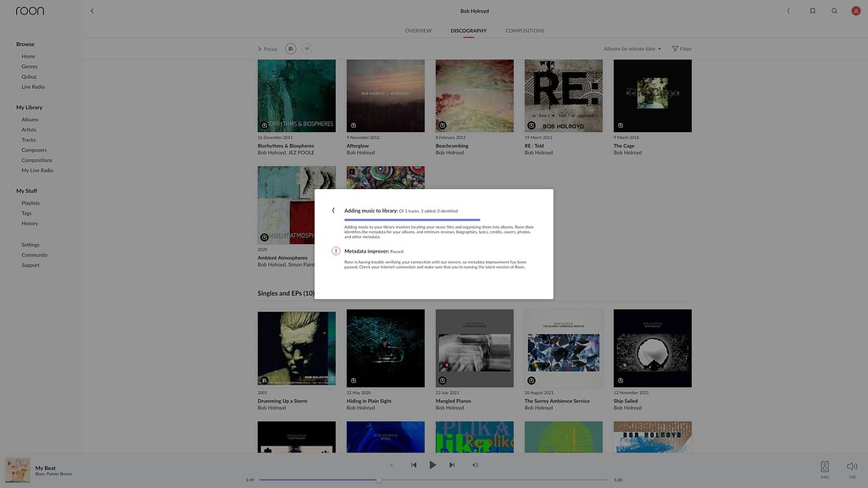Expand the Focus options

(266, 48)
